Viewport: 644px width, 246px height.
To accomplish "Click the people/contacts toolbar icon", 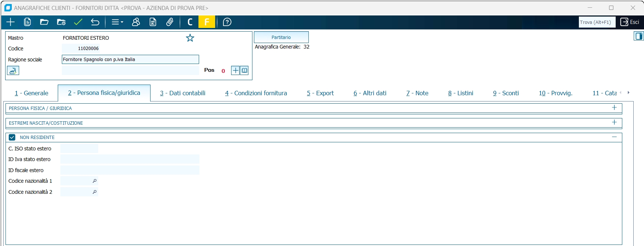I will click(136, 22).
